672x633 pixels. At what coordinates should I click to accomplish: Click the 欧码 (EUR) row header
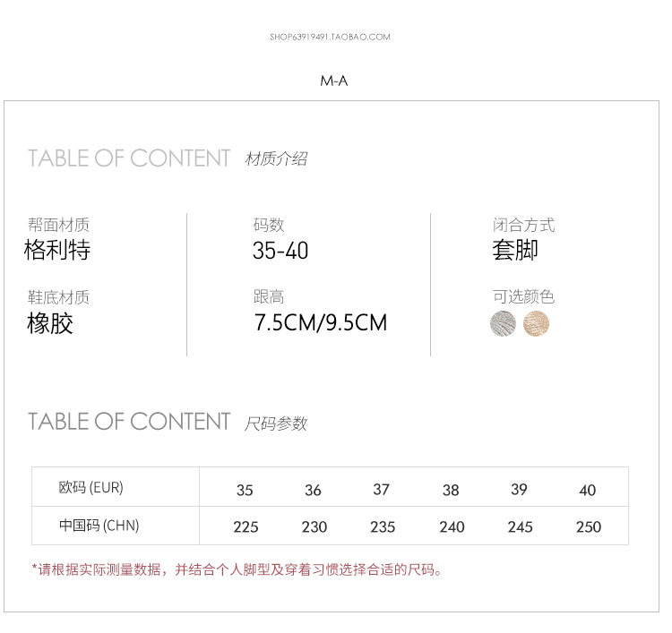coord(90,488)
